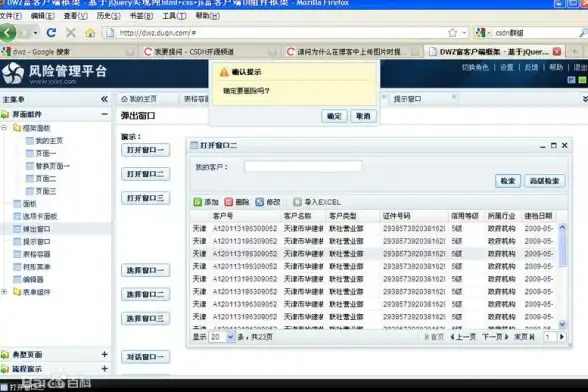
Task: Open search engine selector icon
Action: click(482, 33)
